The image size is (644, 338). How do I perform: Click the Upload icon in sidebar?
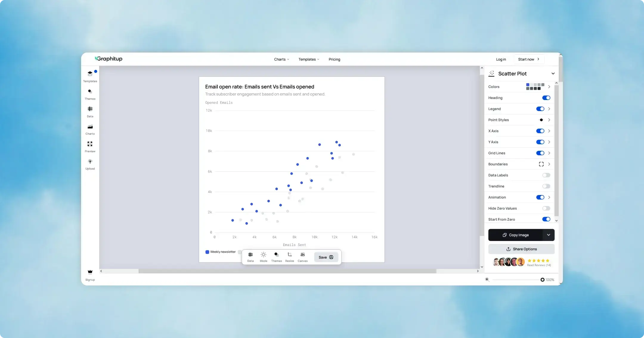click(90, 164)
